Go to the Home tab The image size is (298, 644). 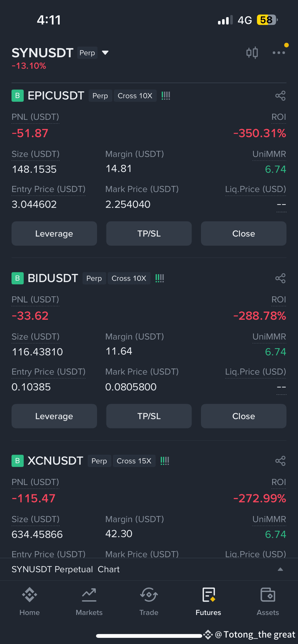[x=30, y=602]
